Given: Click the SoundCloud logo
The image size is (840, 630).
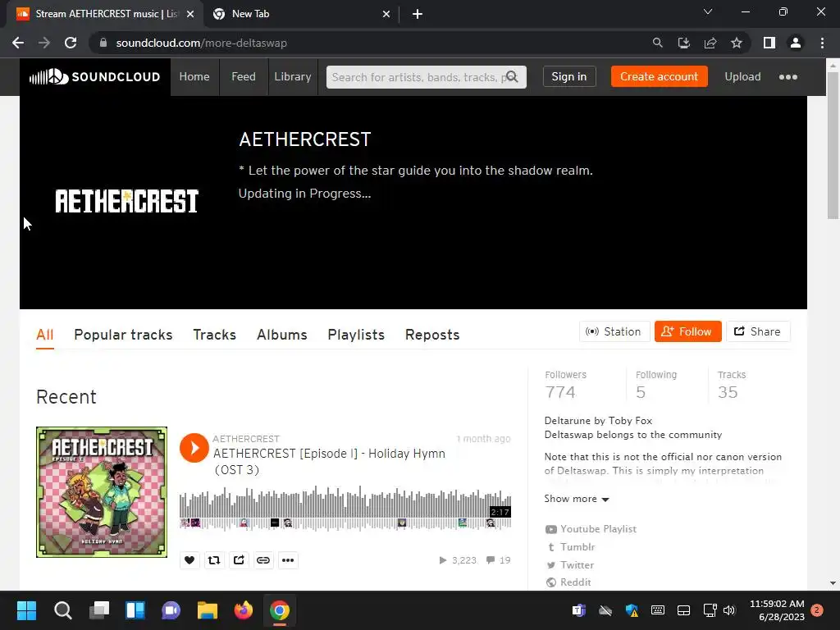Looking at the screenshot, I should point(95,76).
